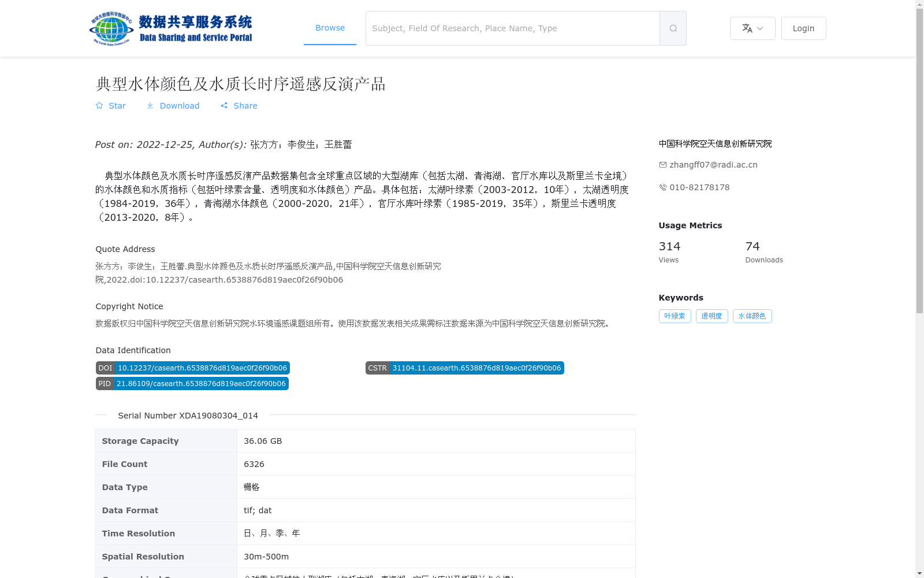
Task: Select the 叶绿素 keyword tag
Action: 675,316
